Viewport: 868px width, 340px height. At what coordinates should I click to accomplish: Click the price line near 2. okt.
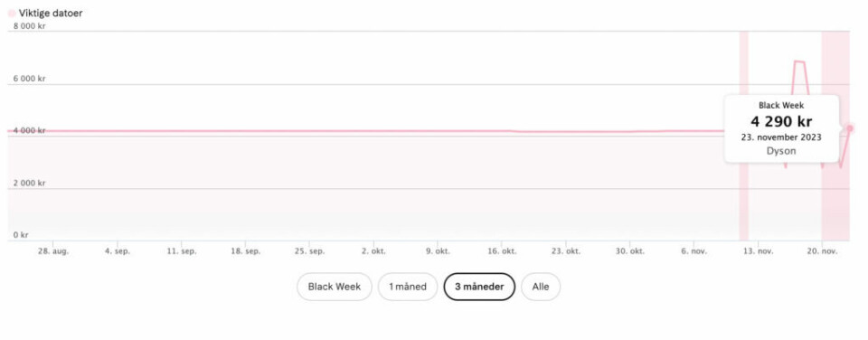tap(373, 131)
